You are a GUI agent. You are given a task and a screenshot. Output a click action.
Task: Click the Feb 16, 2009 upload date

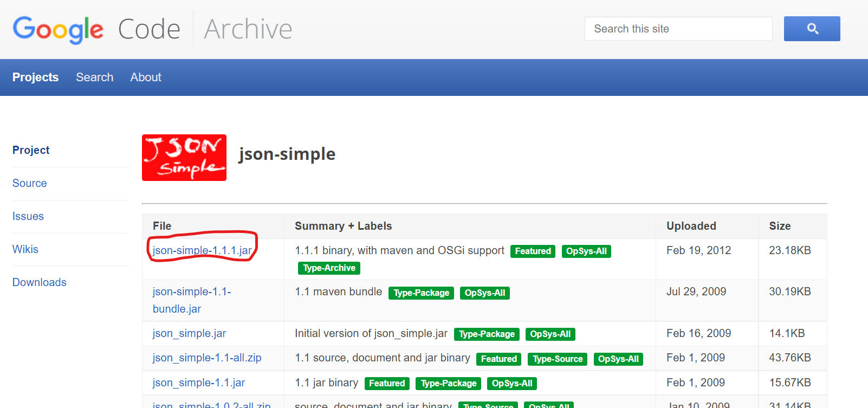[x=698, y=333]
